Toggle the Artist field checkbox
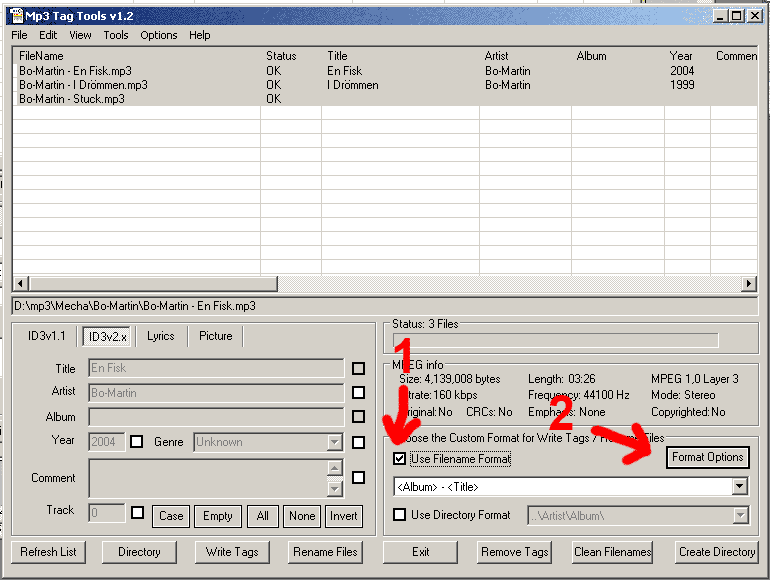 [358, 392]
